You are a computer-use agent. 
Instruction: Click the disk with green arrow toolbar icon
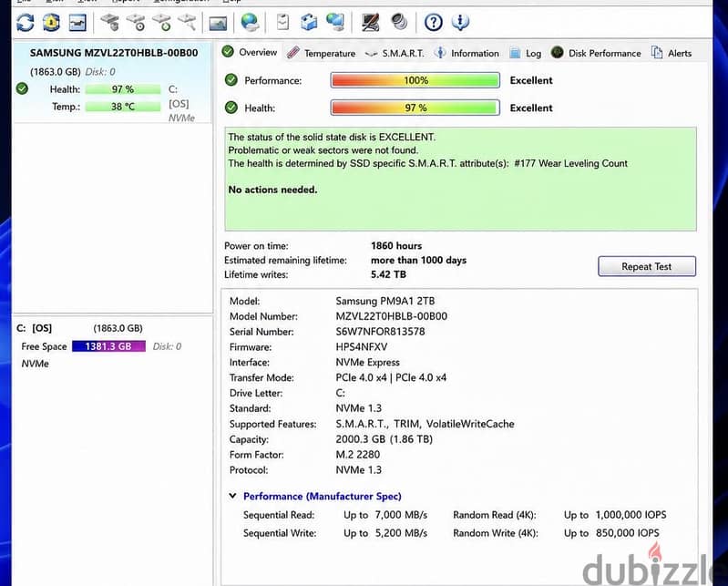coord(161,22)
